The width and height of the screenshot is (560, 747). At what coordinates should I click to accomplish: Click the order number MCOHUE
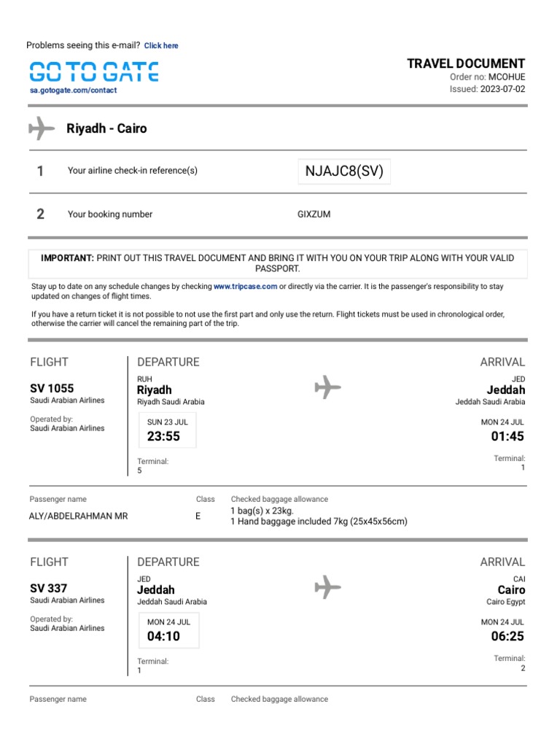506,77
